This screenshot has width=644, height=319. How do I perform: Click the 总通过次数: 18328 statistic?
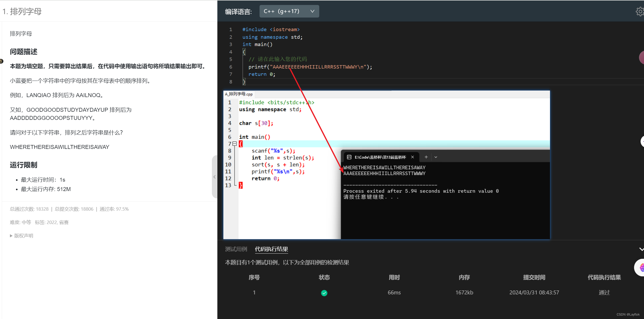(29, 209)
